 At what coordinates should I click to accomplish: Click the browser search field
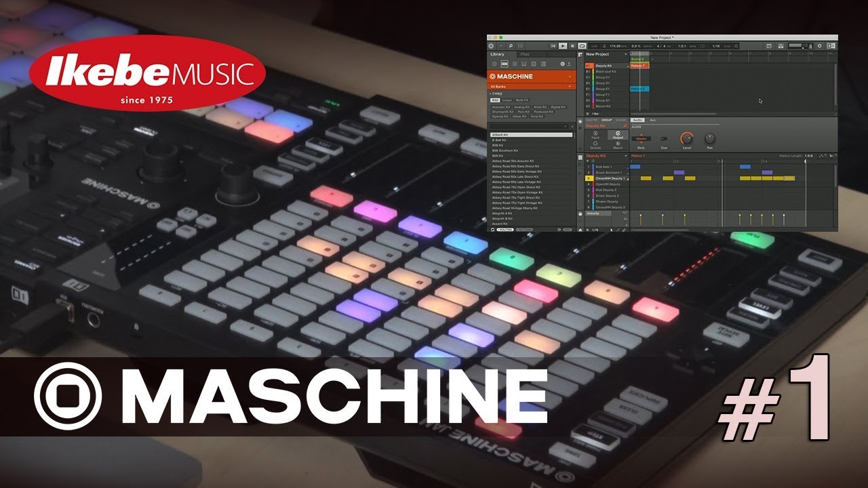click(528, 127)
